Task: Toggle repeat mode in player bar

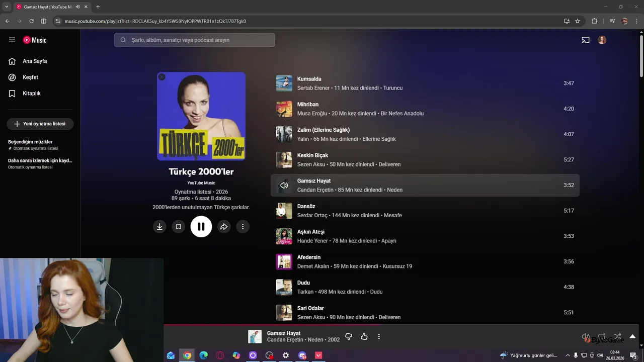Action: pos(602,336)
